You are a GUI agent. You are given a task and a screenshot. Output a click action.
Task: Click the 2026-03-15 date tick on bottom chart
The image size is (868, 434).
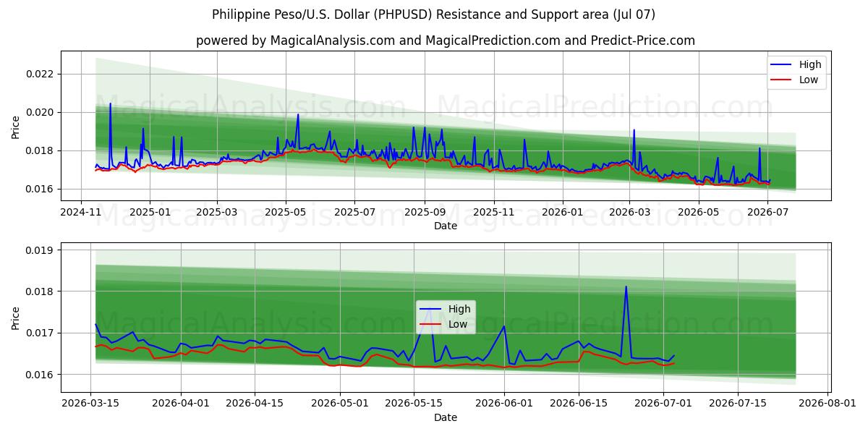click(x=90, y=404)
